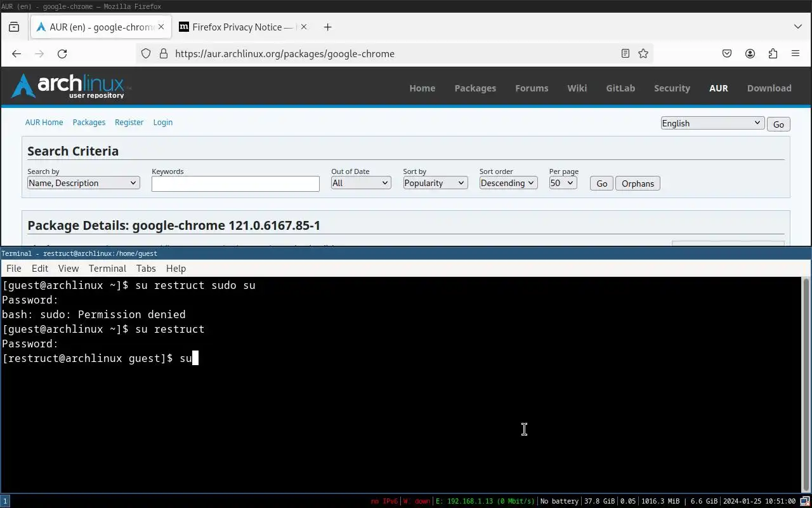Screen dimensions: 812x508
Task: Open the terminal File menu
Action: tap(13, 269)
